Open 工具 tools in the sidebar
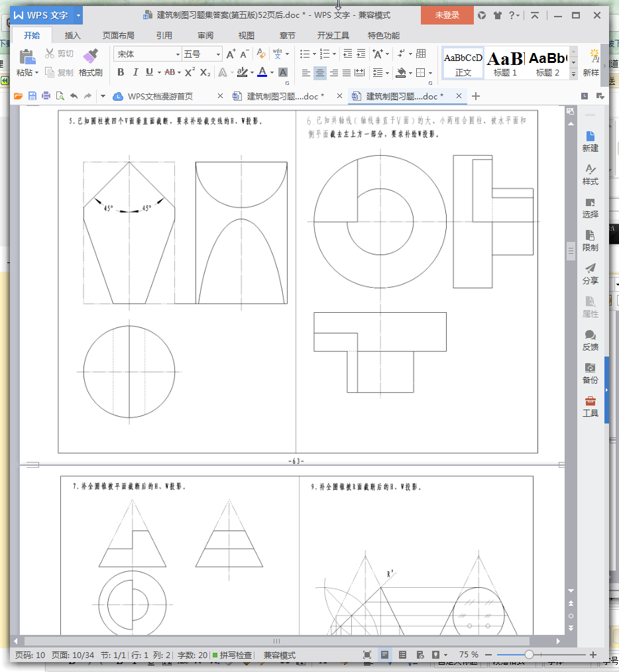The width and height of the screenshot is (619, 672). coord(591,407)
